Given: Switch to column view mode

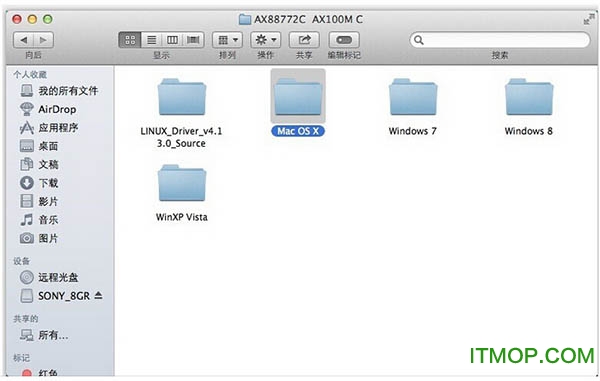Looking at the screenshot, I should click(172, 40).
